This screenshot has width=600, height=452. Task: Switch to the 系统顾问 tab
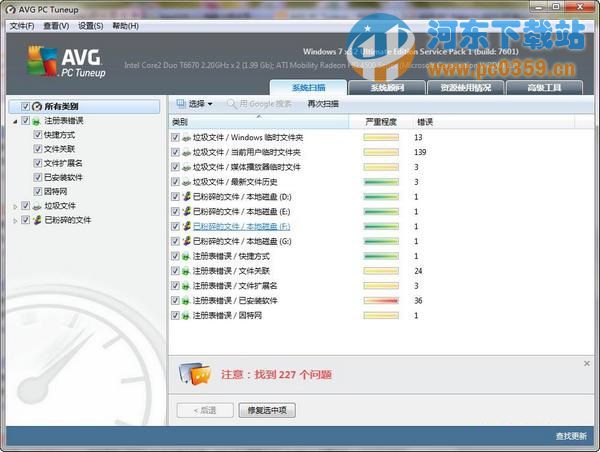point(387,88)
